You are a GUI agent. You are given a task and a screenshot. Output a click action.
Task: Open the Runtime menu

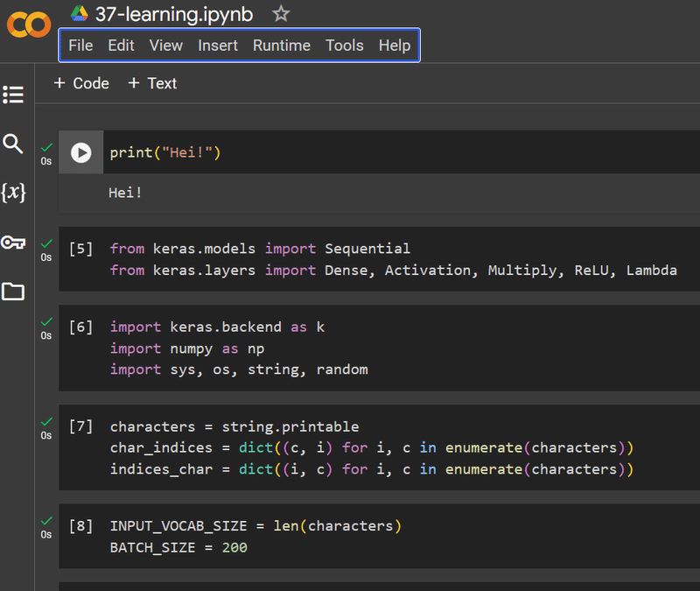(282, 46)
